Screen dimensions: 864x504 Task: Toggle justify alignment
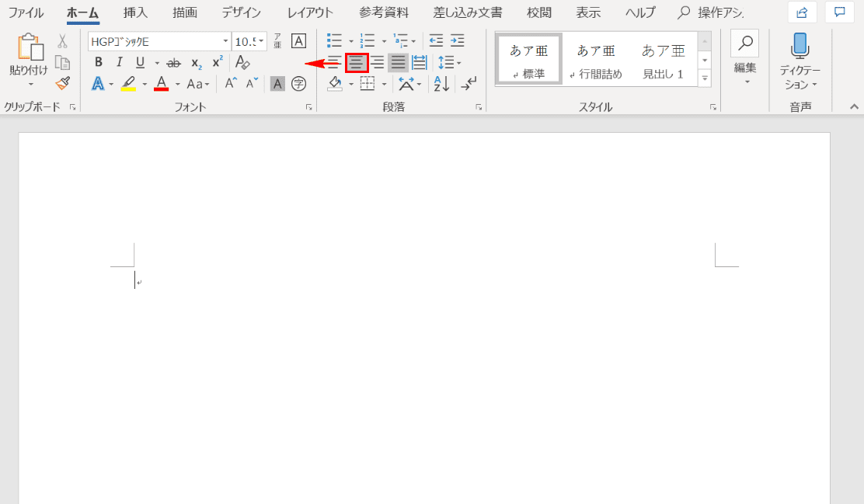398,63
